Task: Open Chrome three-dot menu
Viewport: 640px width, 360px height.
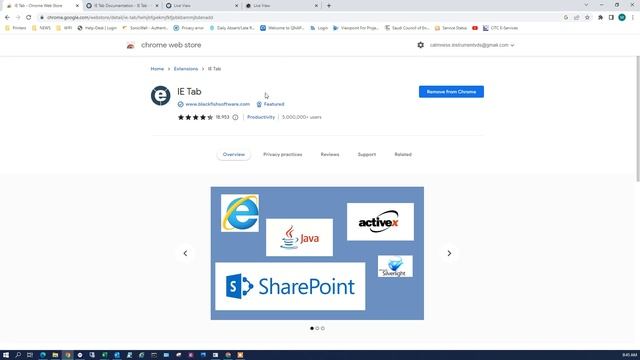Action: click(x=633, y=18)
